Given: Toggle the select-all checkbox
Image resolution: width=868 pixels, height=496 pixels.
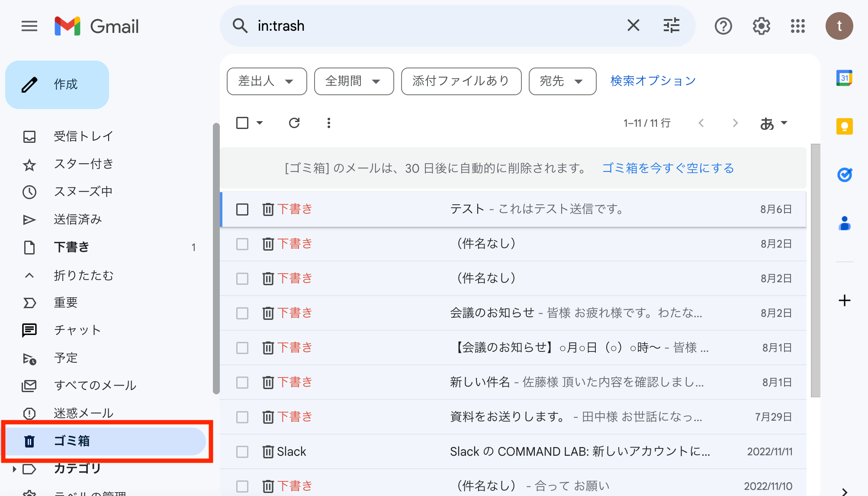Looking at the screenshot, I should click(x=242, y=123).
